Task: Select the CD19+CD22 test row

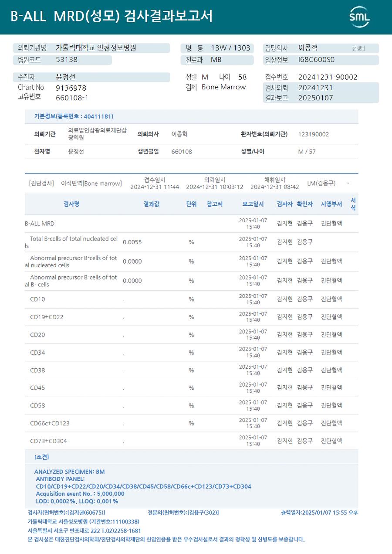Action: 192,317
